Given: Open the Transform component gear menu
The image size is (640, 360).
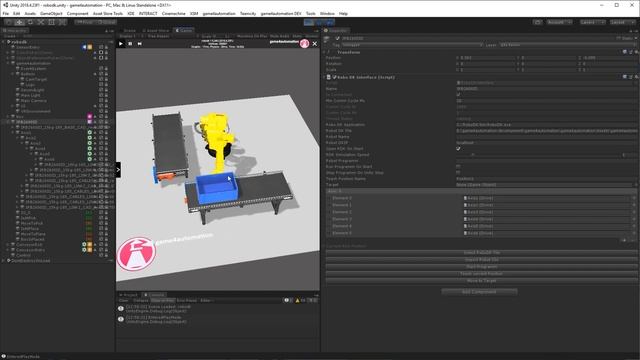Looking at the screenshot, I should [636, 52].
